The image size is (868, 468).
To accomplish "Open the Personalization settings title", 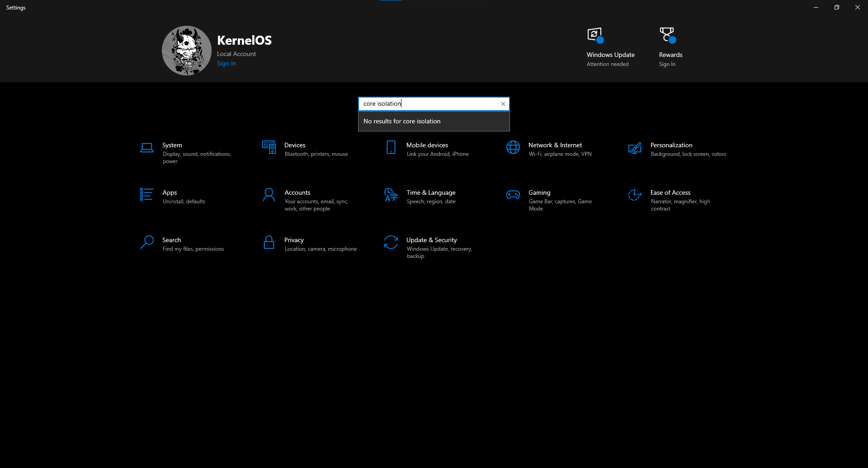I will click(671, 145).
